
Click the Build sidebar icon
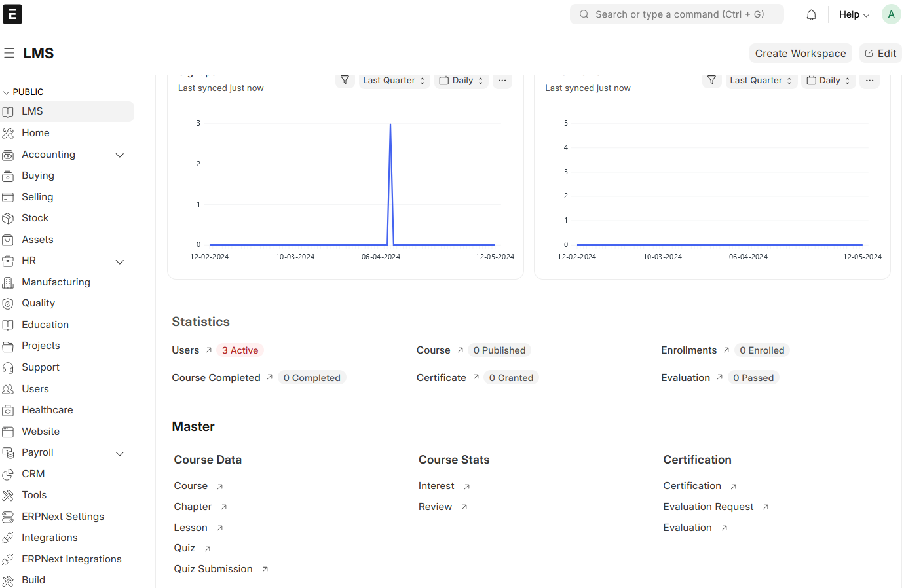8,580
